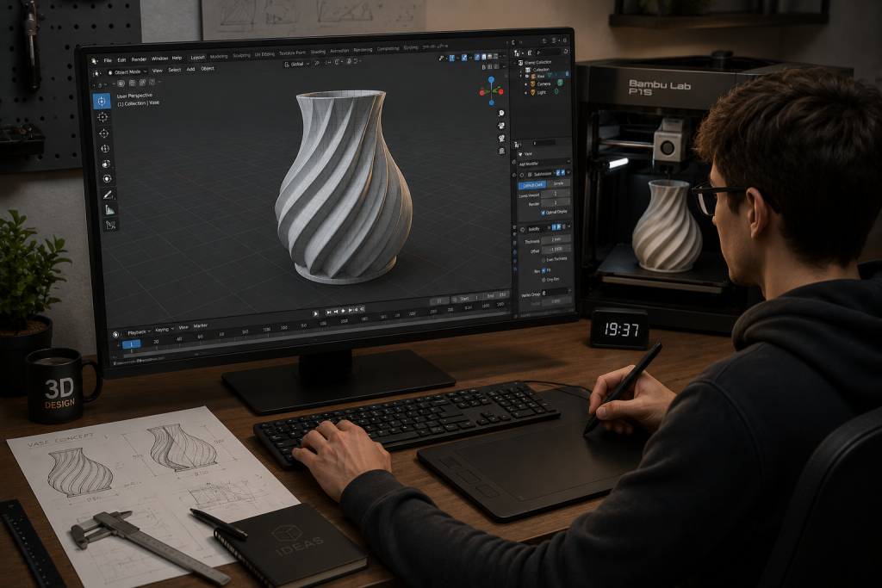Select the Simple subdivision type button

click(558, 184)
